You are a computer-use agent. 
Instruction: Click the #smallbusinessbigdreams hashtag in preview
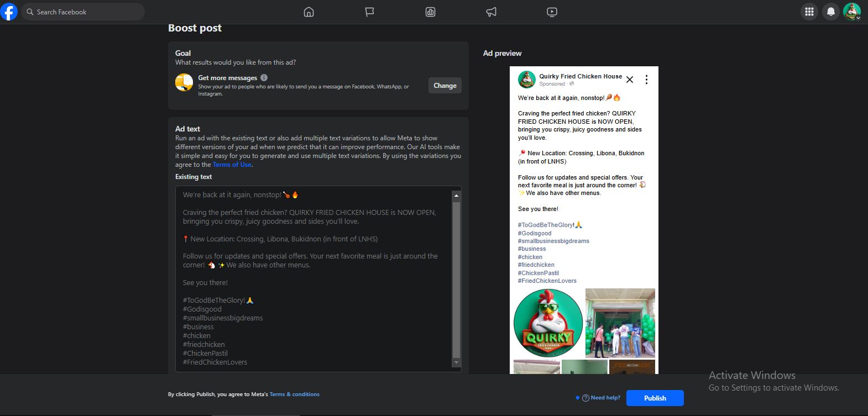[553, 241]
